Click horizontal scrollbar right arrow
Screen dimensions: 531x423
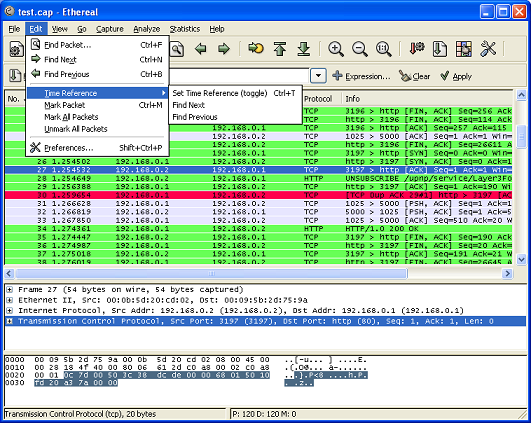[x=507, y=274]
